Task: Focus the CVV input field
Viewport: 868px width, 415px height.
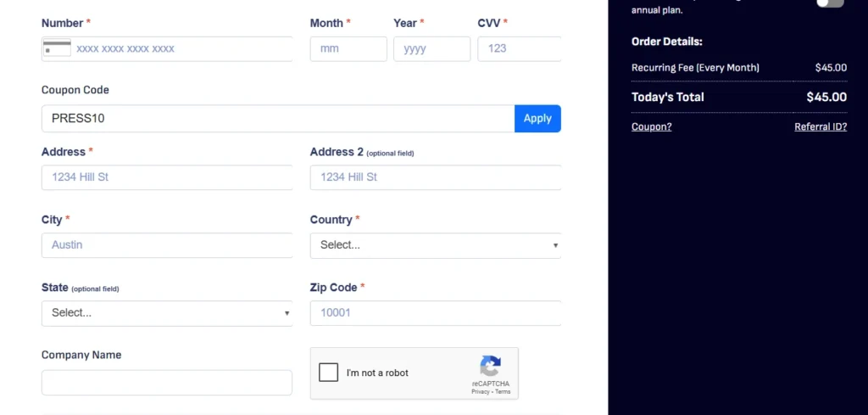Action: click(x=520, y=48)
